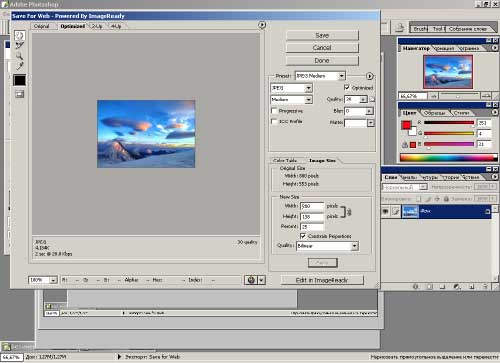
Task: Click Navigator zoom out mountain icon
Action: pyautogui.click(x=434, y=96)
